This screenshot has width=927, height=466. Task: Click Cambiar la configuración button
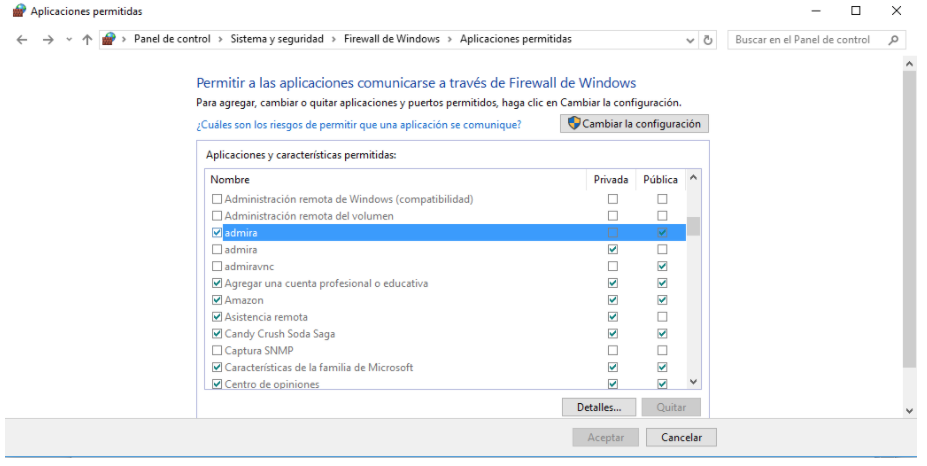tap(634, 124)
